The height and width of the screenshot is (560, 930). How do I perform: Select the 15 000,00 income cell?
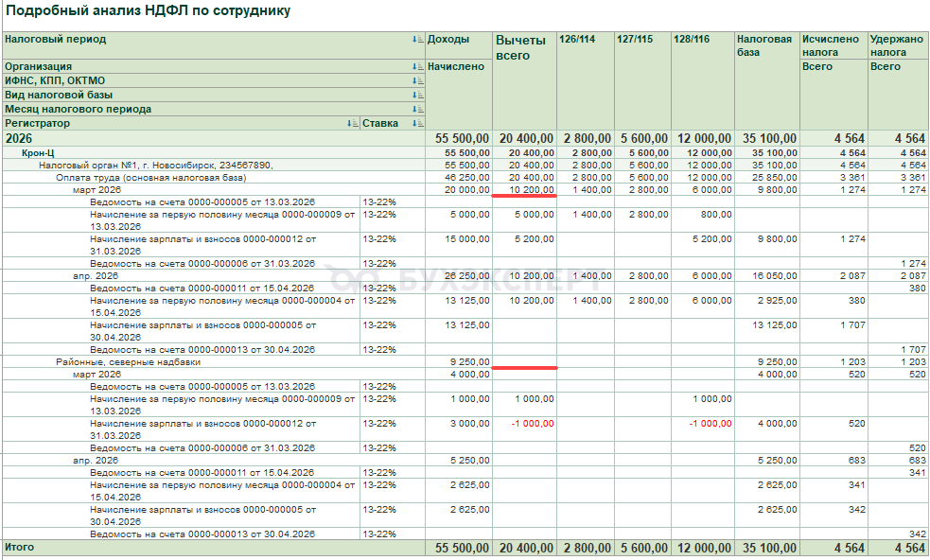tap(459, 245)
